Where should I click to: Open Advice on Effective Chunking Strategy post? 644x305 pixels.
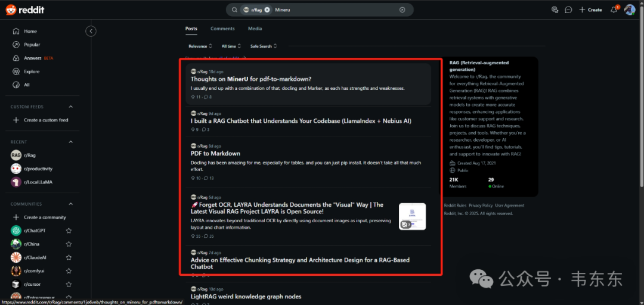[300, 263]
